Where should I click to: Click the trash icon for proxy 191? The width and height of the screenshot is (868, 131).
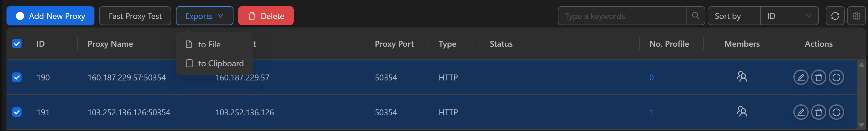point(818,112)
